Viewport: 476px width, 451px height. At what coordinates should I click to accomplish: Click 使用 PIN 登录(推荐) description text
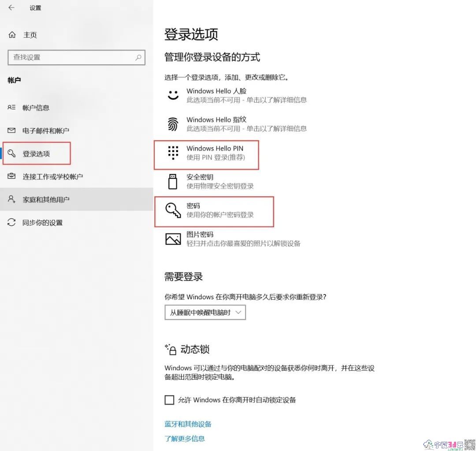pos(216,157)
